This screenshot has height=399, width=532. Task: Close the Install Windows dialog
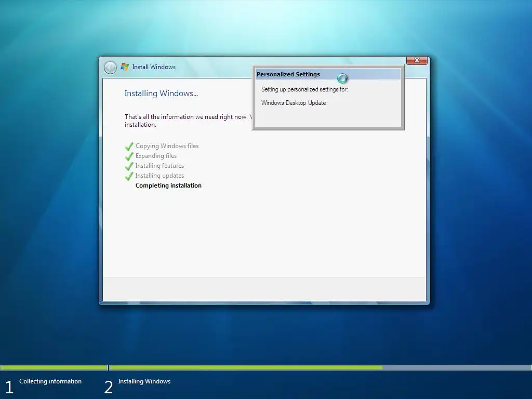pyautogui.click(x=417, y=60)
